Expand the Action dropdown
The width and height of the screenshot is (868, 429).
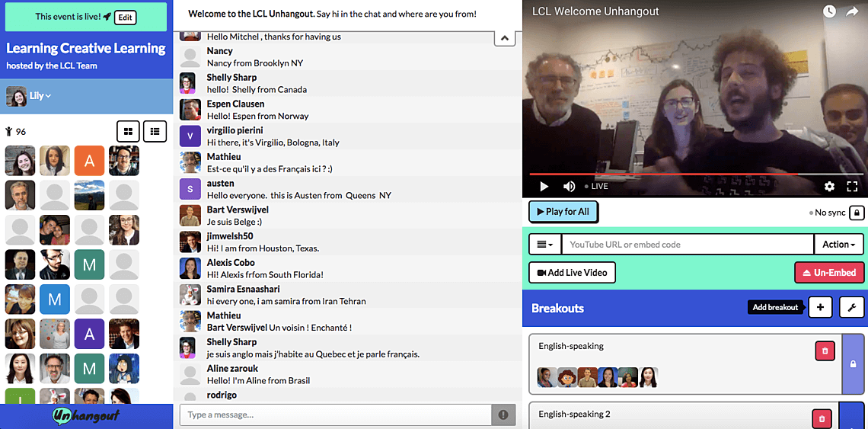pos(839,245)
